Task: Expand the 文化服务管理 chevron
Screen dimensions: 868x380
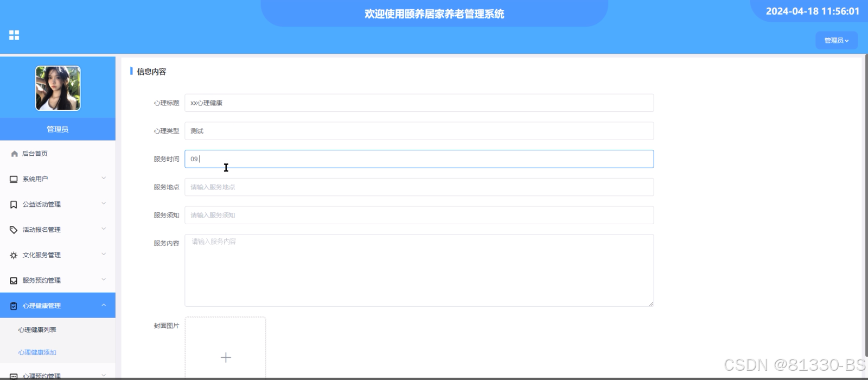Action: coord(104,254)
